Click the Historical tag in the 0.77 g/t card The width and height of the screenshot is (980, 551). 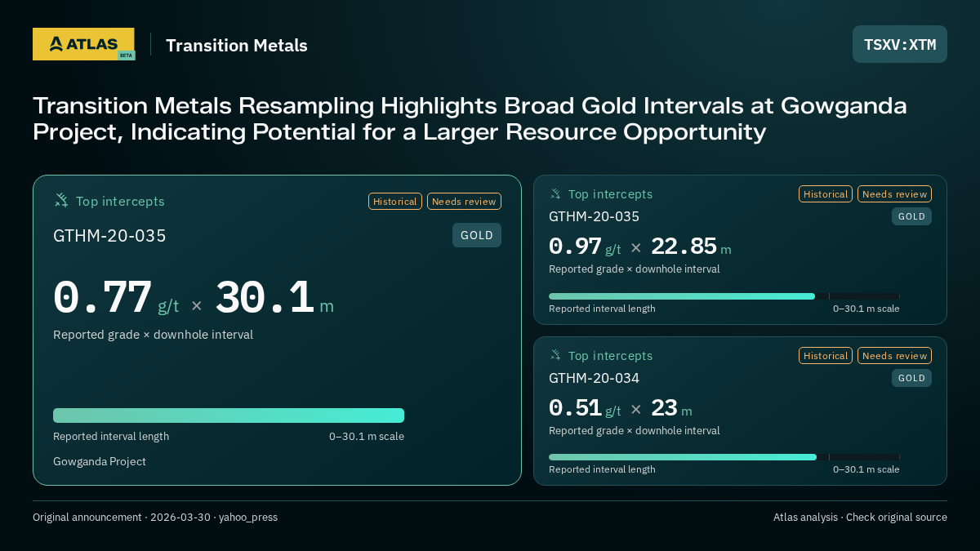[395, 201]
